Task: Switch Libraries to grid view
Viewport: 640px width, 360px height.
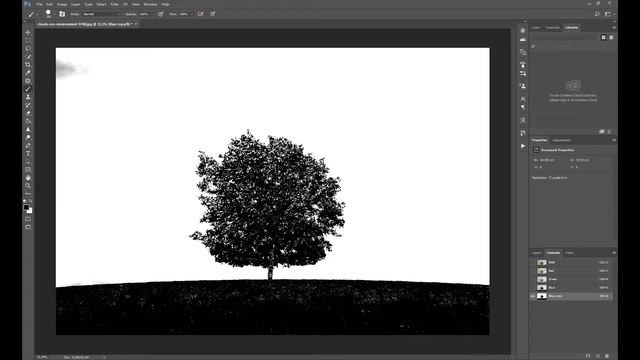Action: (603, 38)
